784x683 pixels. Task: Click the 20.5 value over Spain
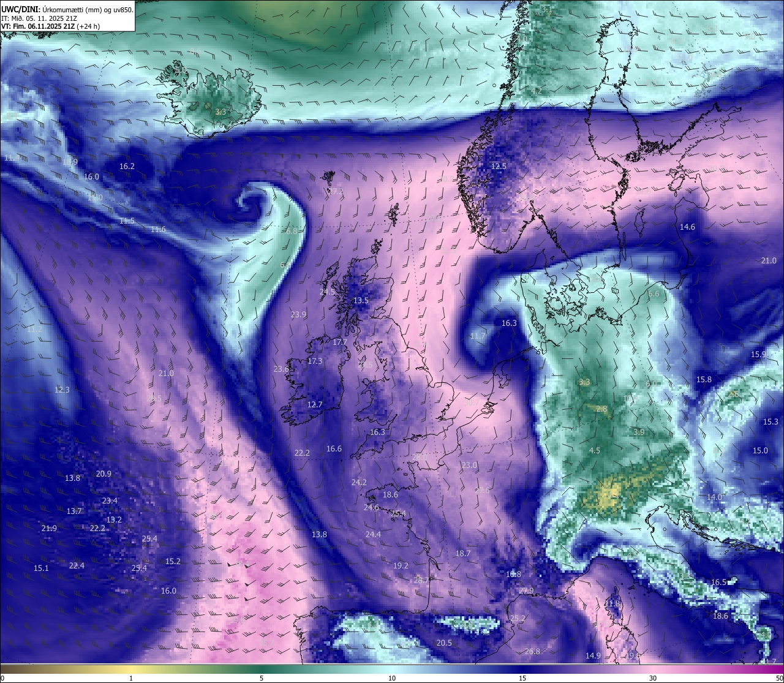(x=444, y=643)
